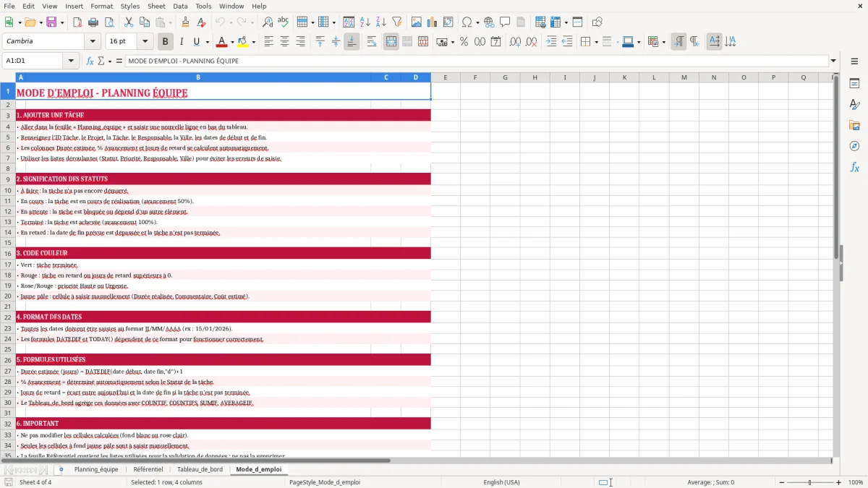Expand the special character dropdown arrow

tap(477, 22)
